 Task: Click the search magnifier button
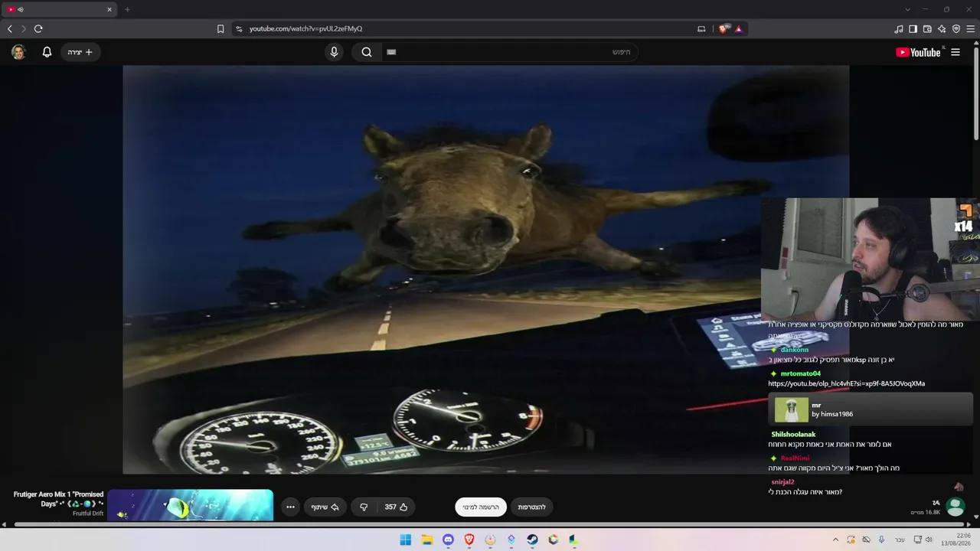(x=367, y=52)
